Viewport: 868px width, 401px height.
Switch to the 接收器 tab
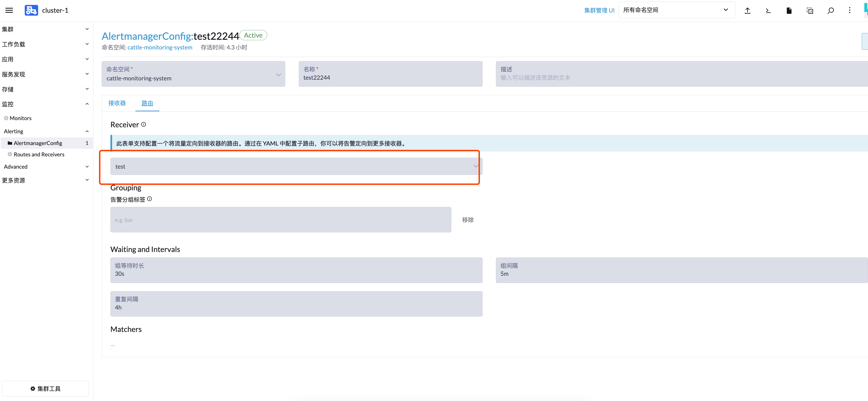pos(117,103)
